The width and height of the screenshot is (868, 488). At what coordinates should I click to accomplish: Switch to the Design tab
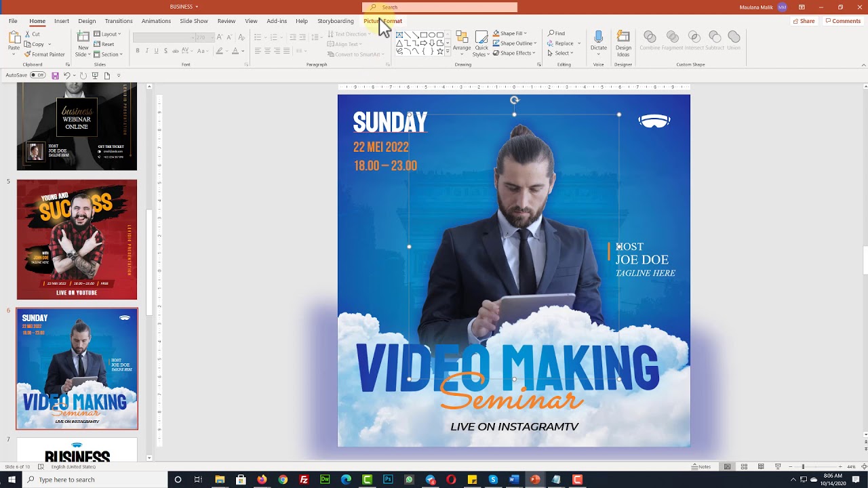click(87, 21)
